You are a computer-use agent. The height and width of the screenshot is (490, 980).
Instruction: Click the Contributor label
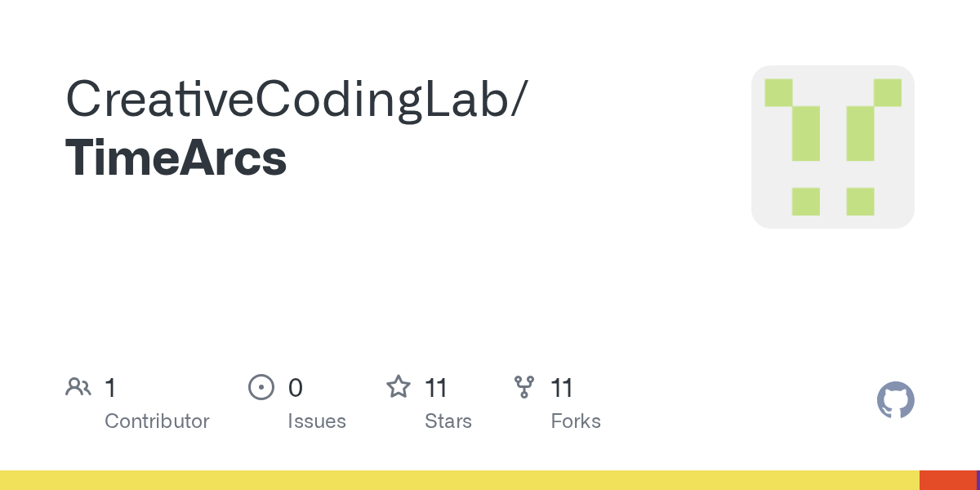pos(157,421)
